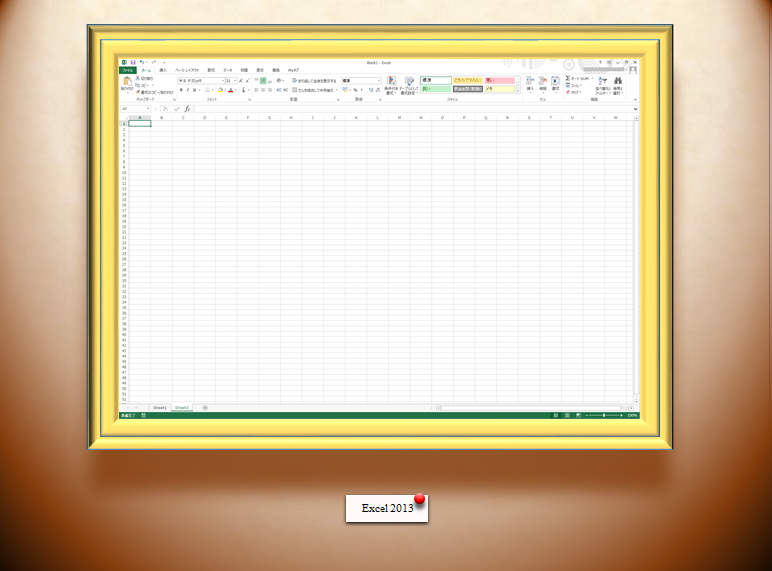Switch to Page Break Preview in status bar
This screenshot has width=772, height=571.
[x=579, y=415]
